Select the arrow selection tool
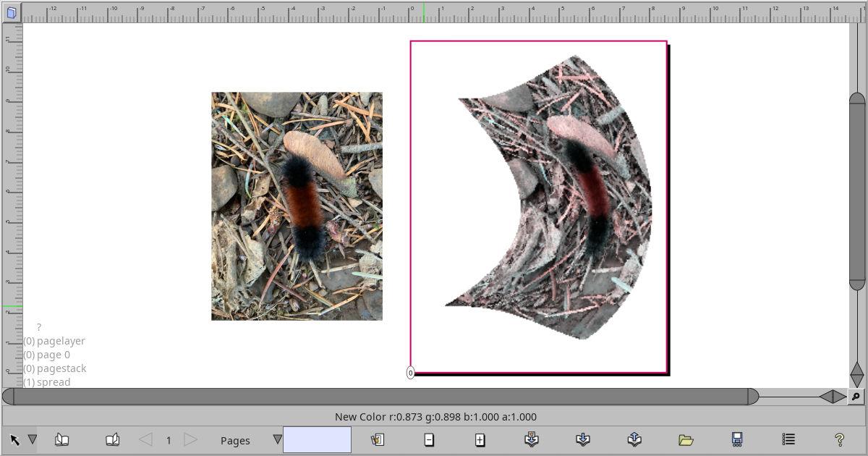 coord(16,439)
